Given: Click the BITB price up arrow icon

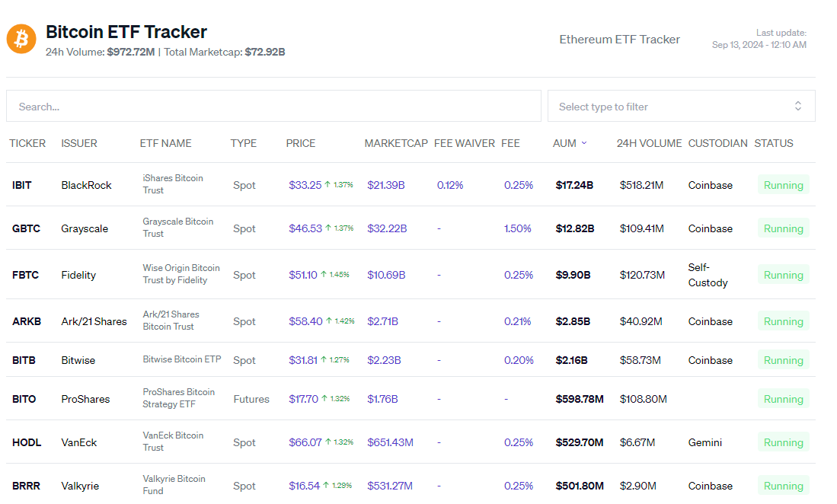Looking at the screenshot, I should coord(324,359).
